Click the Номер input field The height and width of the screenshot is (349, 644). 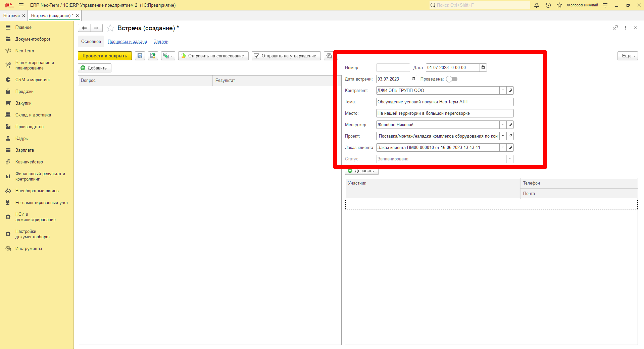coord(393,67)
